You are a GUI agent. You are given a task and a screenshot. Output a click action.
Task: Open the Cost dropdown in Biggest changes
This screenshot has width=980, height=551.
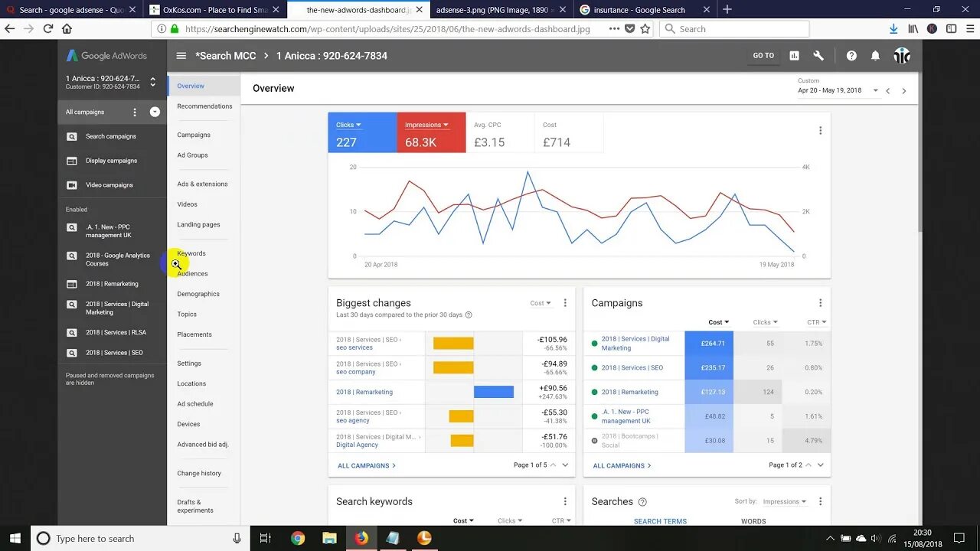pyautogui.click(x=541, y=303)
